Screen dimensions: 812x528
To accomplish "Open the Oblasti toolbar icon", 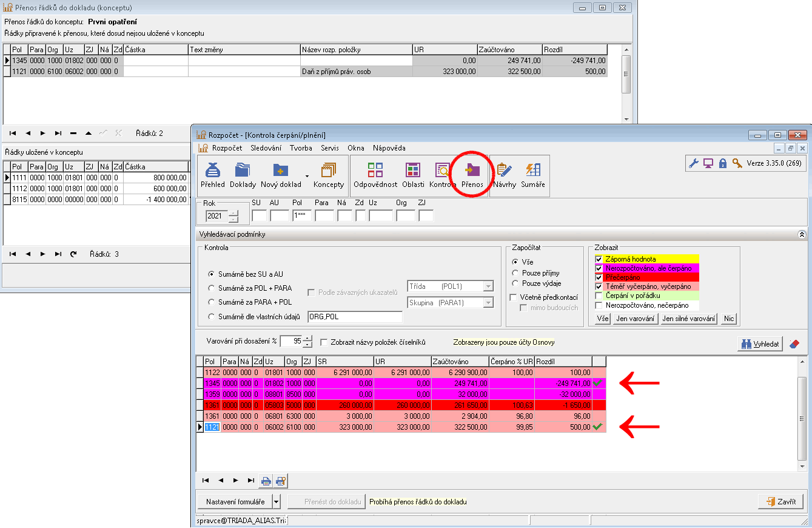I will [x=413, y=175].
